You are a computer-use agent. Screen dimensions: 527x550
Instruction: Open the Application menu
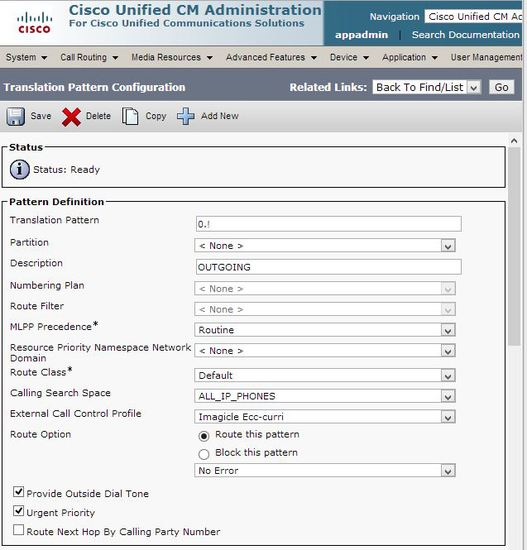410,57
